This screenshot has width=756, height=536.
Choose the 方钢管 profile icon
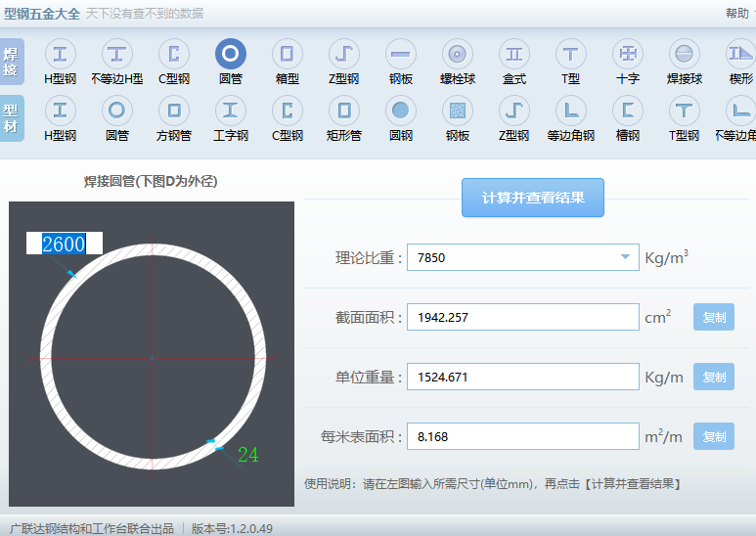[174, 111]
